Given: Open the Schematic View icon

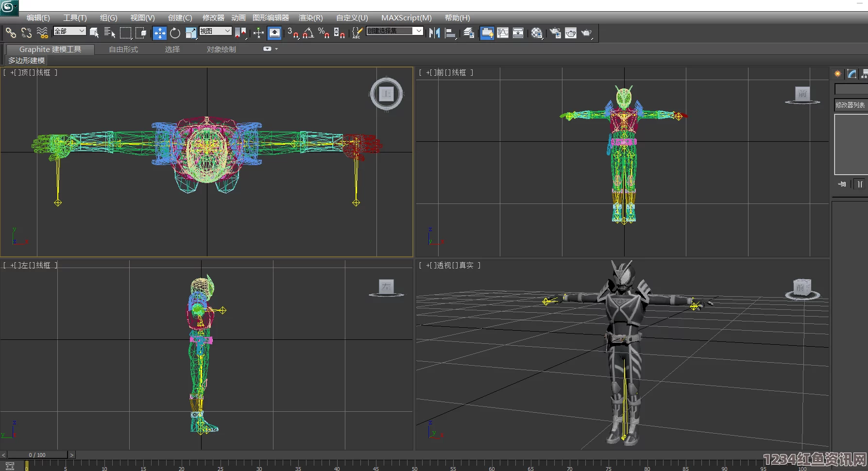Looking at the screenshot, I should coord(518,33).
